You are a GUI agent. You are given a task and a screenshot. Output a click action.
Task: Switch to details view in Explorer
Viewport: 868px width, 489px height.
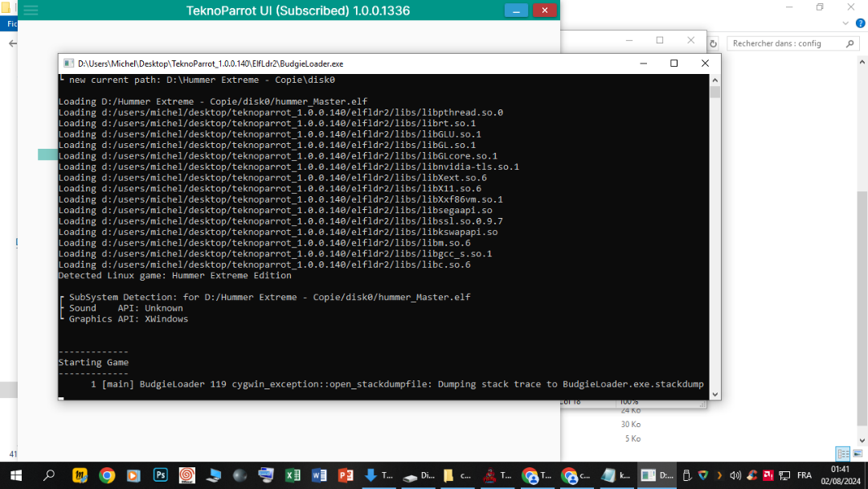[842, 454]
